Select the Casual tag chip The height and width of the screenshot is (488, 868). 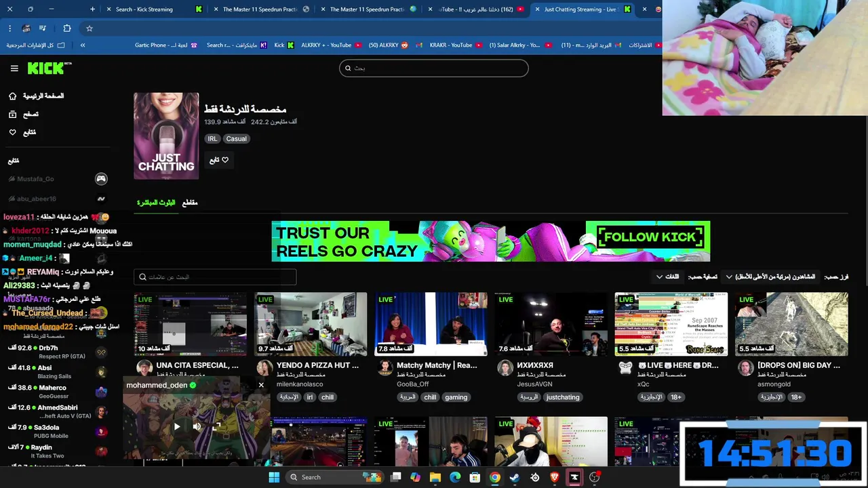[x=237, y=139]
